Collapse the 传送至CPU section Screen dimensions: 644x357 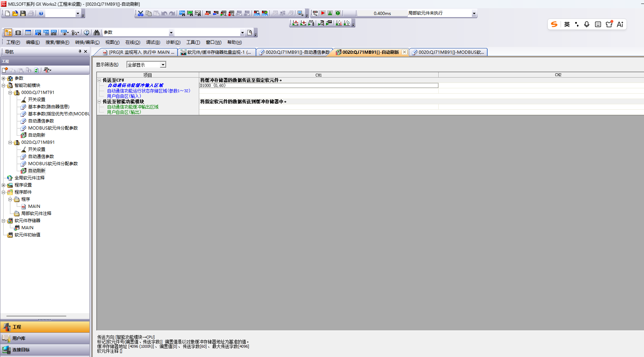click(99, 80)
